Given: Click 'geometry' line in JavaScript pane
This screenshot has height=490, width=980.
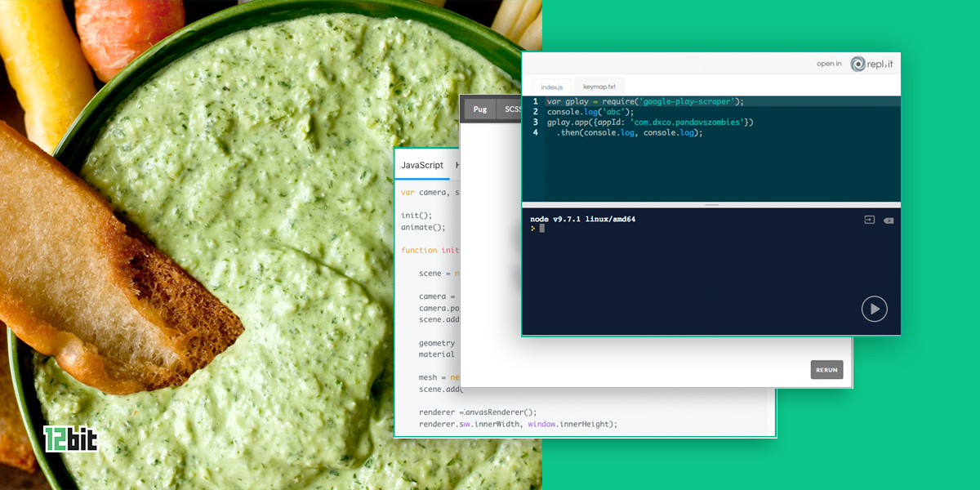Looking at the screenshot, I should click(x=437, y=343).
